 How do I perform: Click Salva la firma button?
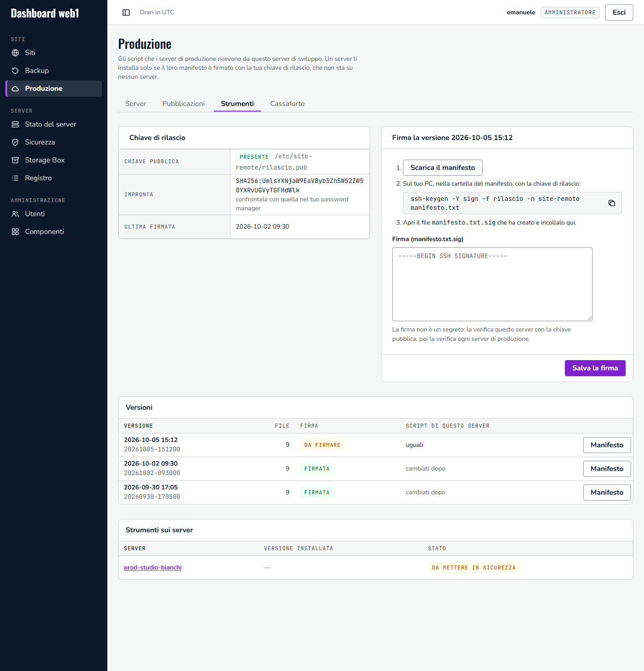pyautogui.click(x=595, y=368)
